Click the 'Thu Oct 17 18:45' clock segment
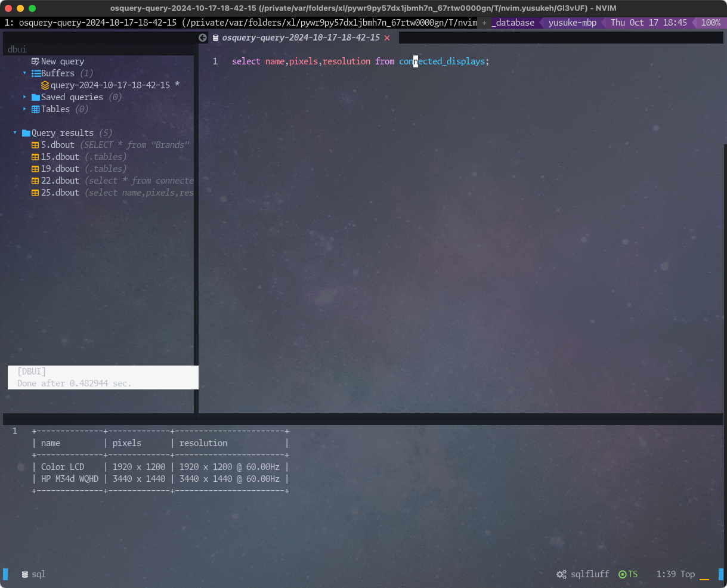 pyautogui.click(x=649, y=23)
